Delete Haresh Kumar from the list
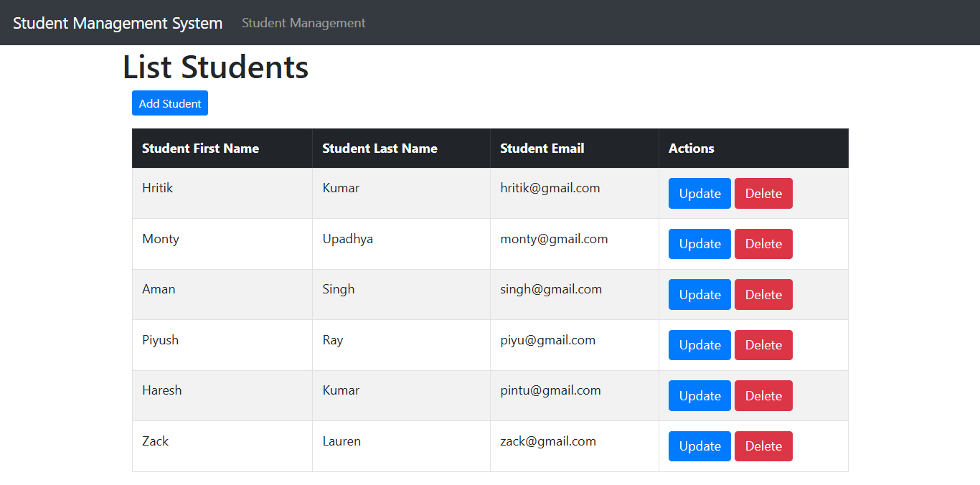 point(763,395)
